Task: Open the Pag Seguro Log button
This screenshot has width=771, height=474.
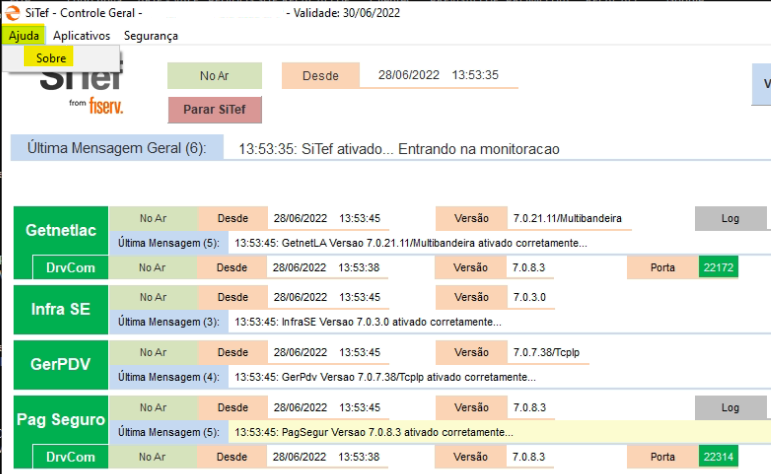Action: pyautogui.click(x=730, y=408)
